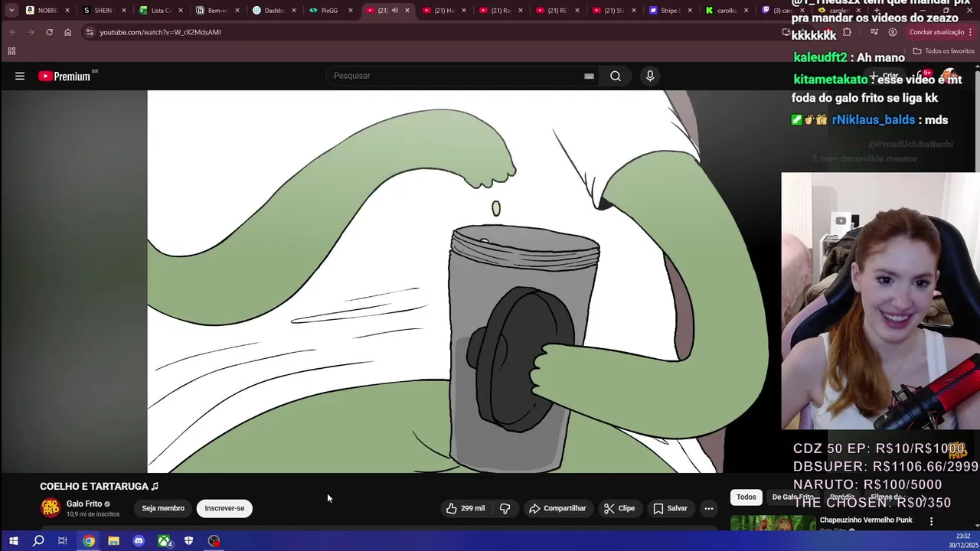The height and width of the screenshot is (551, 980).
Task: Like the video with 299 mil likes
Action: coord(465,508)
